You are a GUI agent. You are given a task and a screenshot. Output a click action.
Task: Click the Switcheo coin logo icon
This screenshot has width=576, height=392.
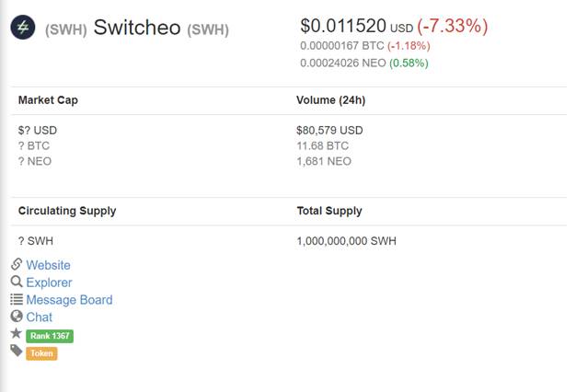(23, 28)
